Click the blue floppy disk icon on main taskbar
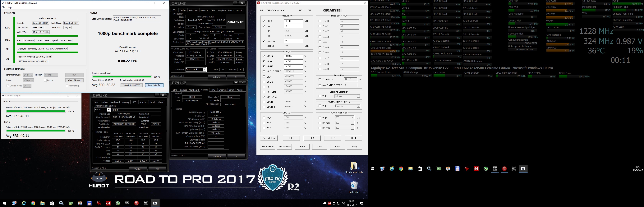This screenshot has width=644, height=207. pos(90,203)
